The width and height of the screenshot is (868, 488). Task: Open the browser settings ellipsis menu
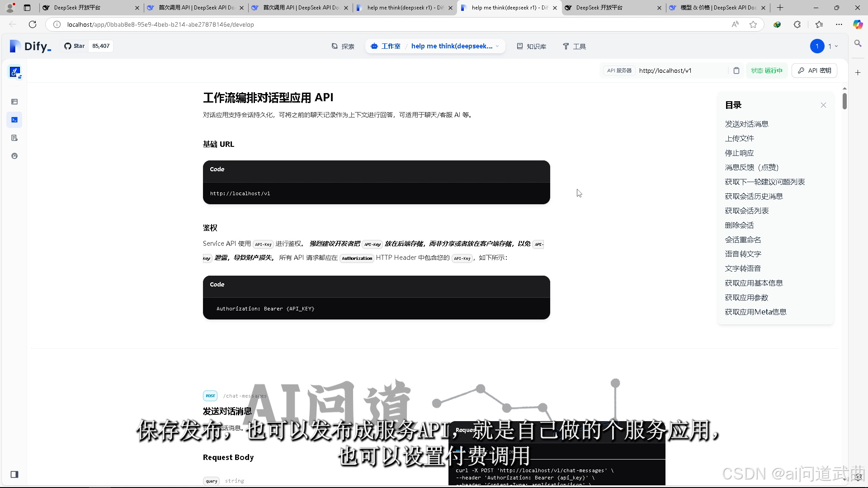coord(839,24)
